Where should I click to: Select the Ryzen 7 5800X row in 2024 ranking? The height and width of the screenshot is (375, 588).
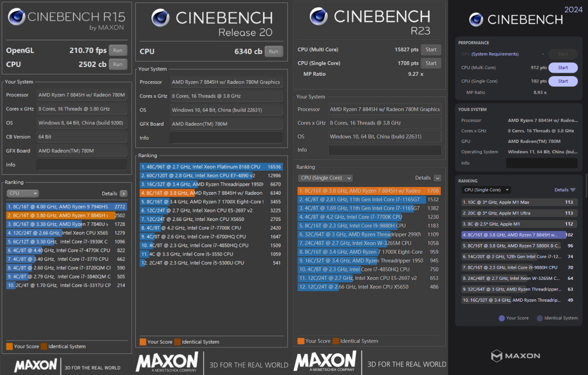(520, 246)
